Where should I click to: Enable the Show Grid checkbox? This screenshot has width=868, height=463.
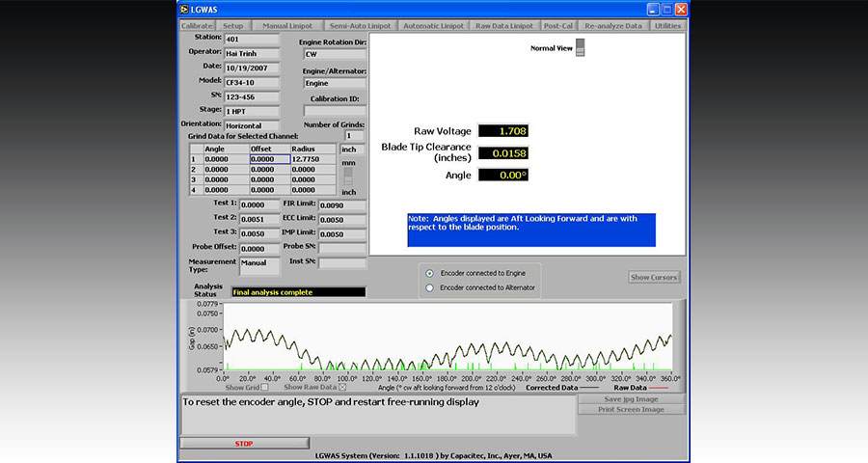pos(265,387)
